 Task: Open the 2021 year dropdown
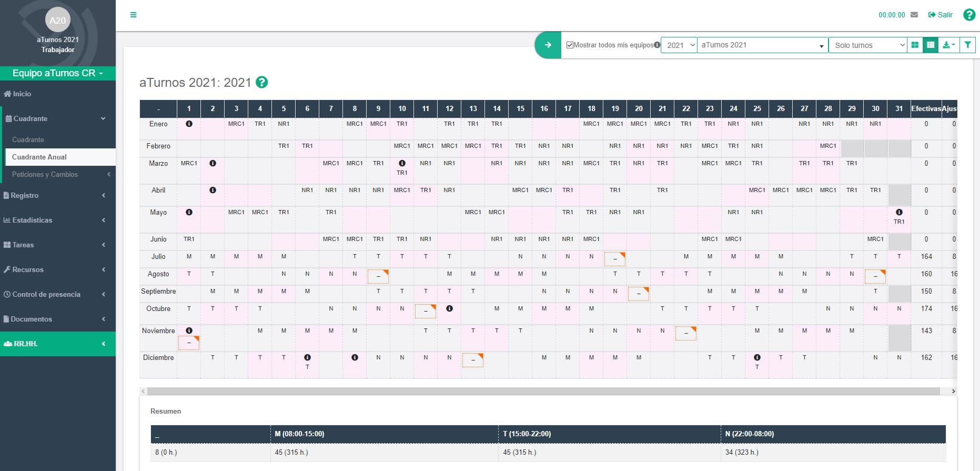(x=679, y=45)
